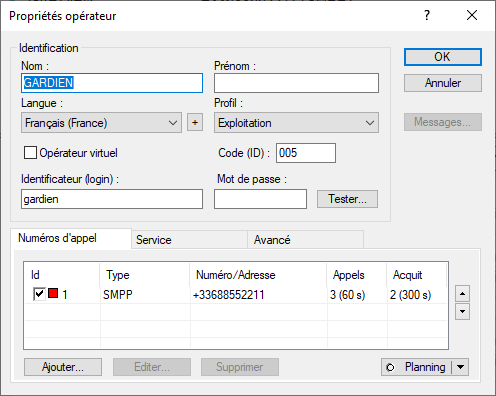The height and width of the screenshot is (396, 496).
Task: Click the Ajouter... button
Action: coord(63,367)
